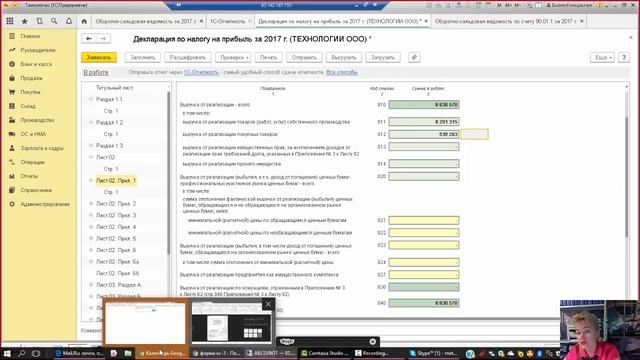This screenshot has width=640, height=360.
Task: Open Руководителю section in sidebar
Action: [x=38, y=50]
